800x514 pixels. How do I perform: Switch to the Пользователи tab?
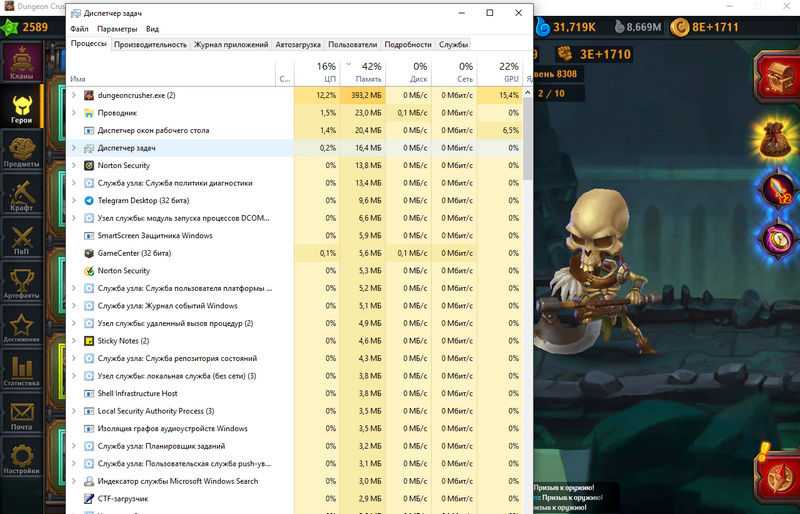click(353, 44)
